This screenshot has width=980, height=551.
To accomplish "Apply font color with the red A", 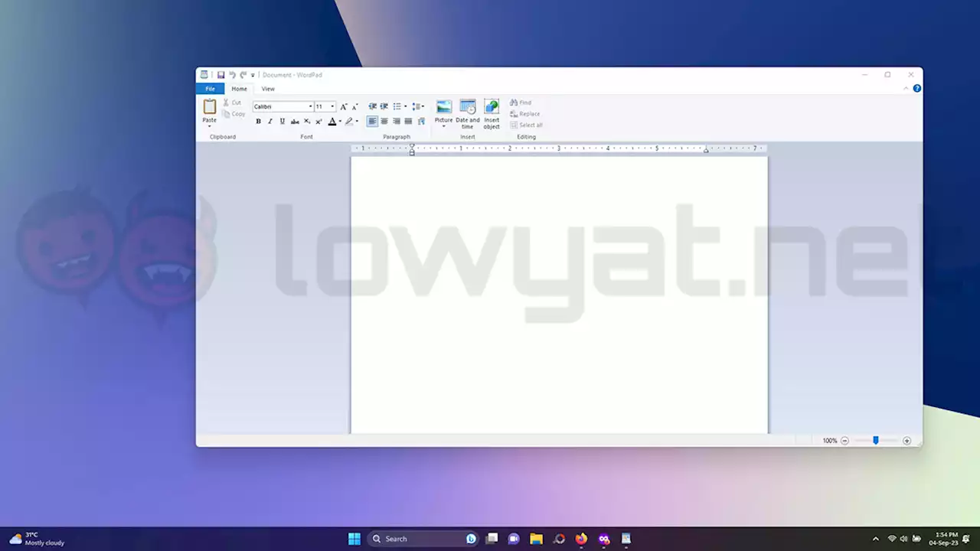I will (332, 121).
